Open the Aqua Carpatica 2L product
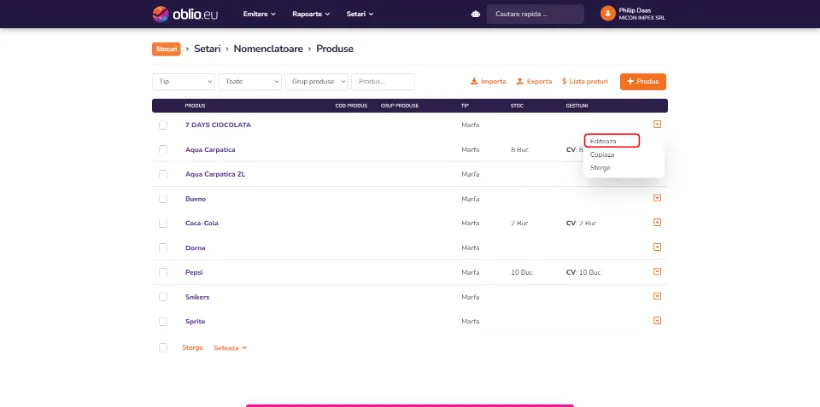The image size is (820, 407). coord(215,174)
